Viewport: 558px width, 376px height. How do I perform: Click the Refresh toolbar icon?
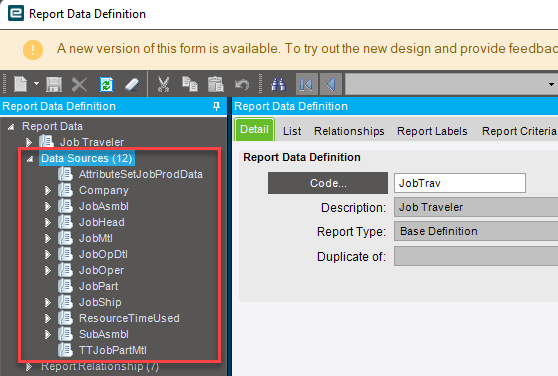[106, 85]
